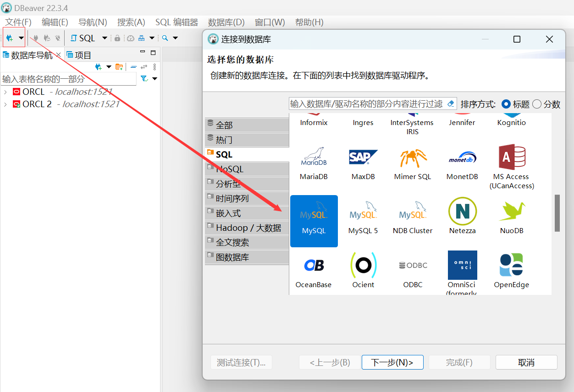Open the 编辑(E) menu
The width and height of the screenshot is (574, 392).
click(x=55, y=22)
